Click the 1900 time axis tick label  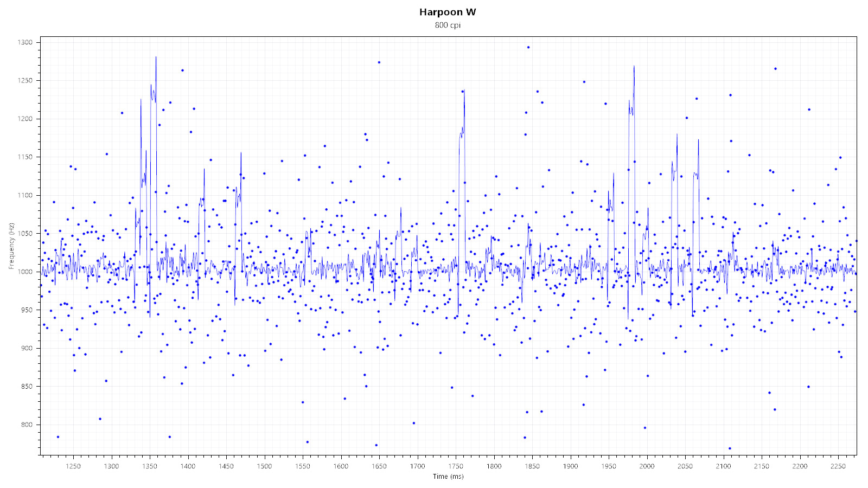tap(570, 466)
